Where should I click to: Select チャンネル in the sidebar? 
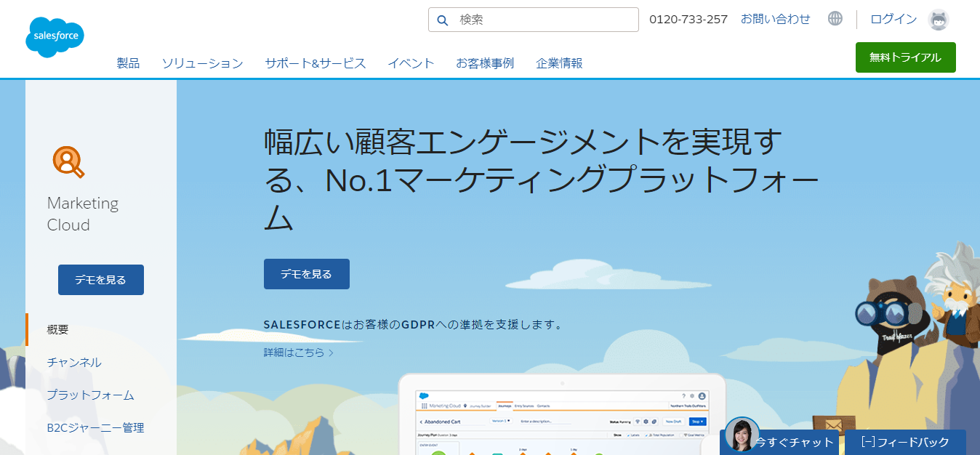coord(74,362)
